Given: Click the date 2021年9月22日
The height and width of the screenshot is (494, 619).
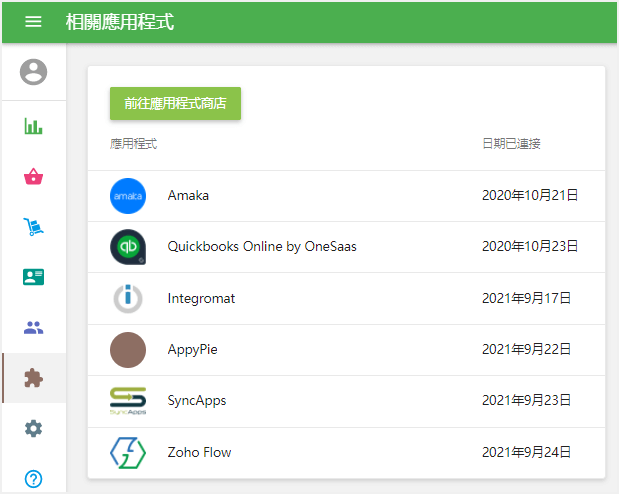Looking at the screenshot, I should click(x=526, y=349).
